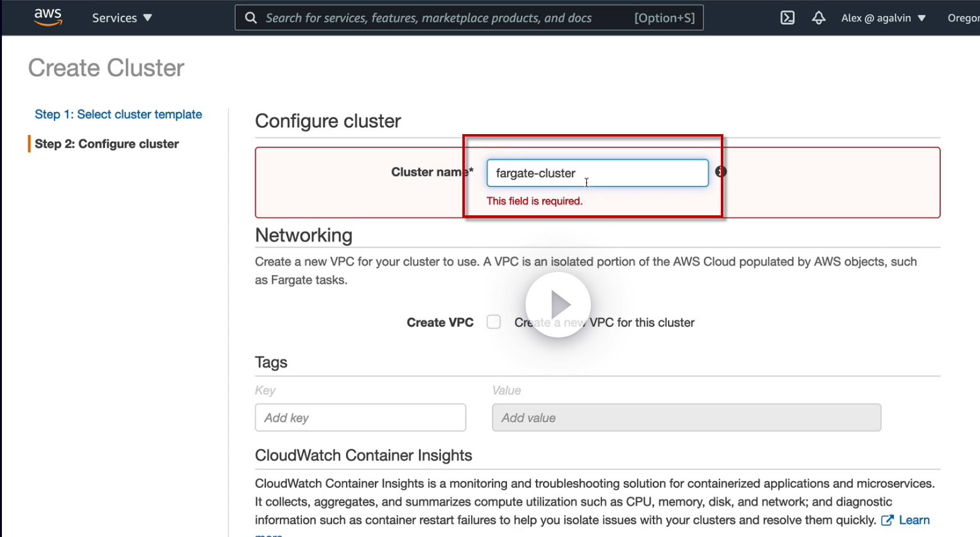Image resolution: width=980 pixels, height=537 pixels.
Task: Open the Alex @ agalvin account dropdown
Action: click(x=883, y=18)
